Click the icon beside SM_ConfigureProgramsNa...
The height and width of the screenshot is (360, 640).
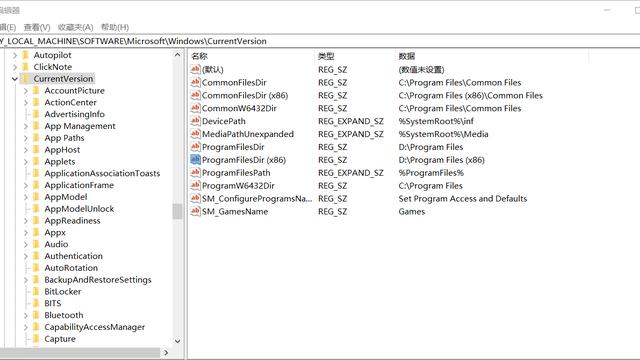click(x=196, y=198)
